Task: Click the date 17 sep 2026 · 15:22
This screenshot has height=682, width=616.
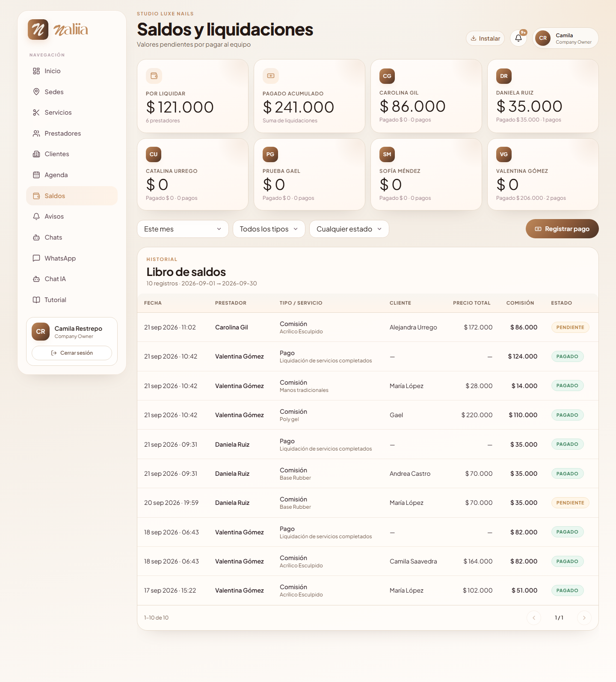Action: (170, 590)
